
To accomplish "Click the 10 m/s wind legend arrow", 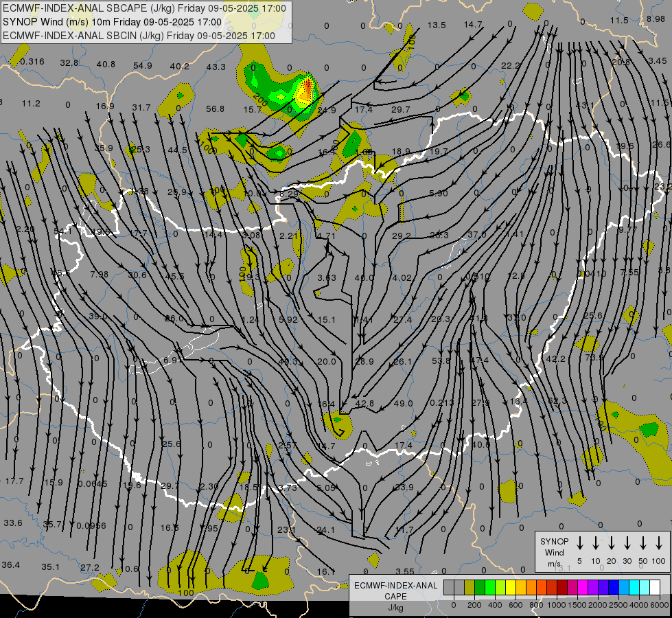I will click(x=596, y=543).
